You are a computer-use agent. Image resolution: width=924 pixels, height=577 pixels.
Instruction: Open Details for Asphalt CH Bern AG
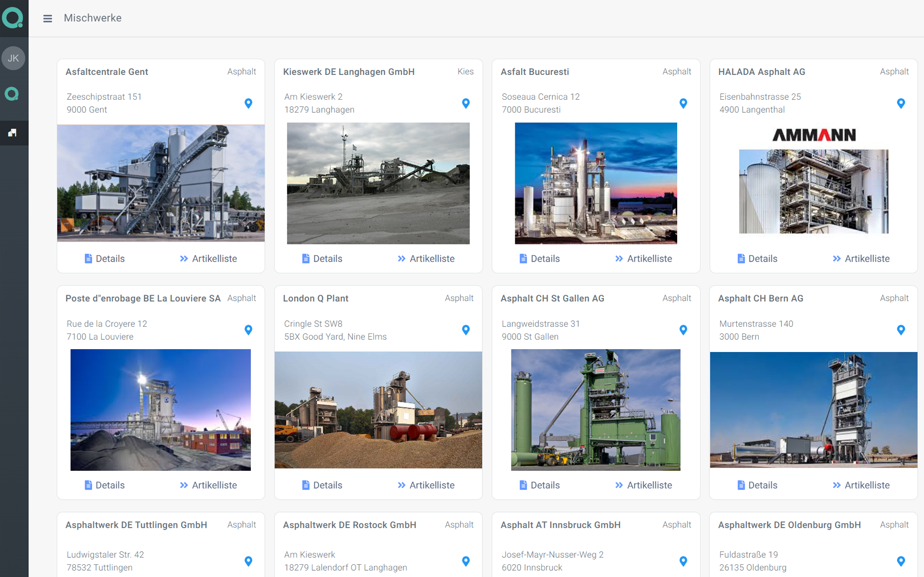[757, 485]
